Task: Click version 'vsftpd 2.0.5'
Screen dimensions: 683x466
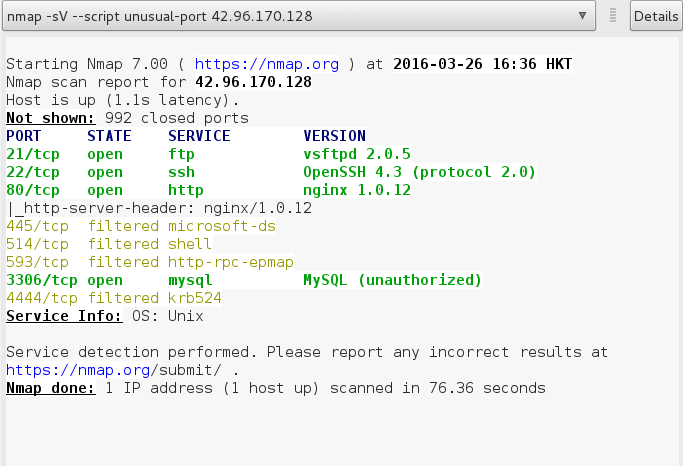Action: coord(357,154)
